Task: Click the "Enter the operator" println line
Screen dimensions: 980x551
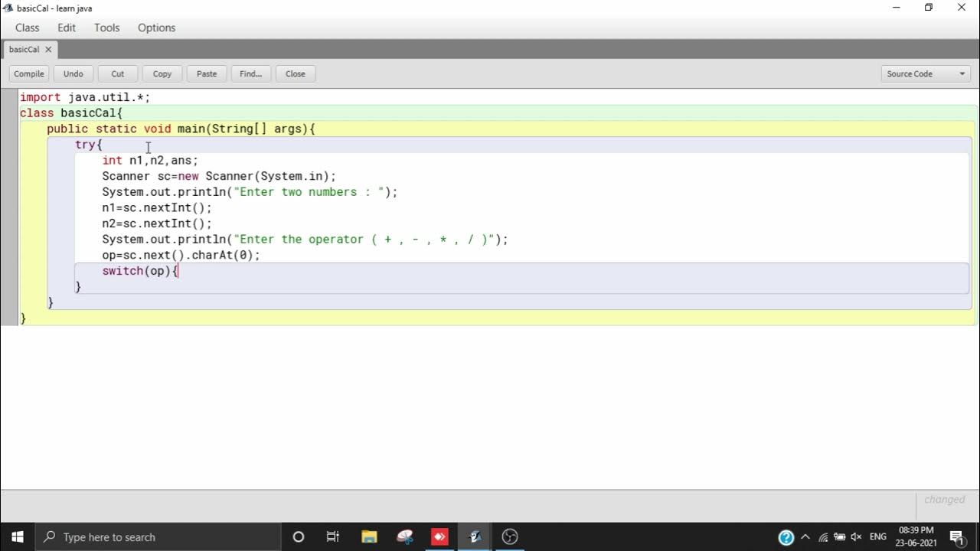Action: 305,240
